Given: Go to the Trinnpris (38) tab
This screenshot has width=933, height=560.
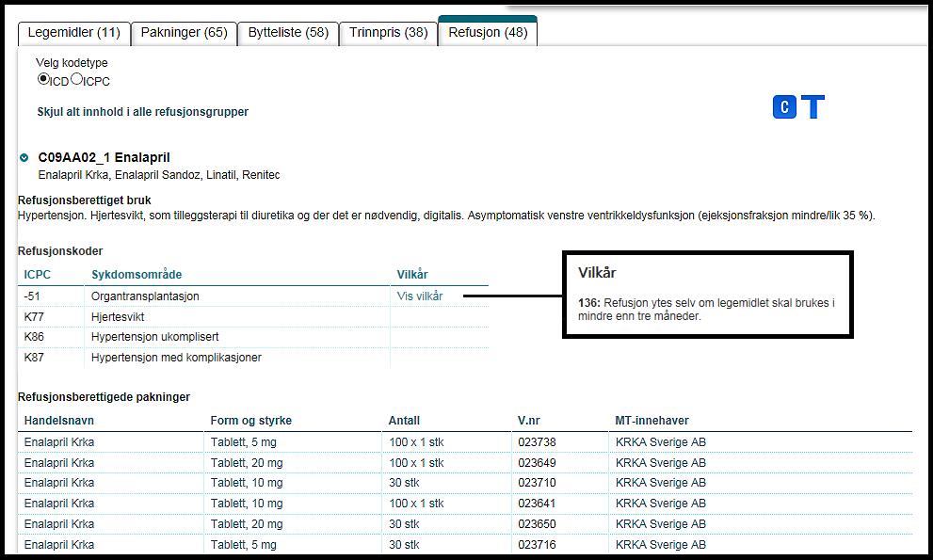Looking at the screenshot, I should click(388, 33).
